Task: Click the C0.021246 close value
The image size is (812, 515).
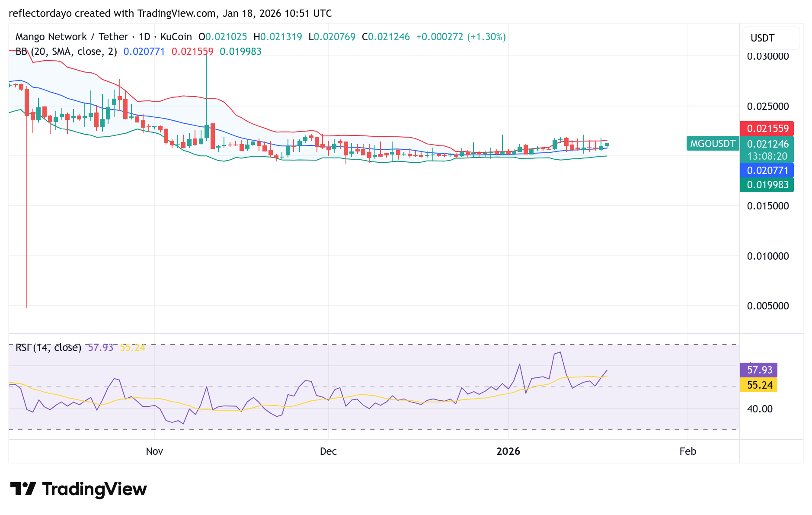Action: tap(386, 37)
